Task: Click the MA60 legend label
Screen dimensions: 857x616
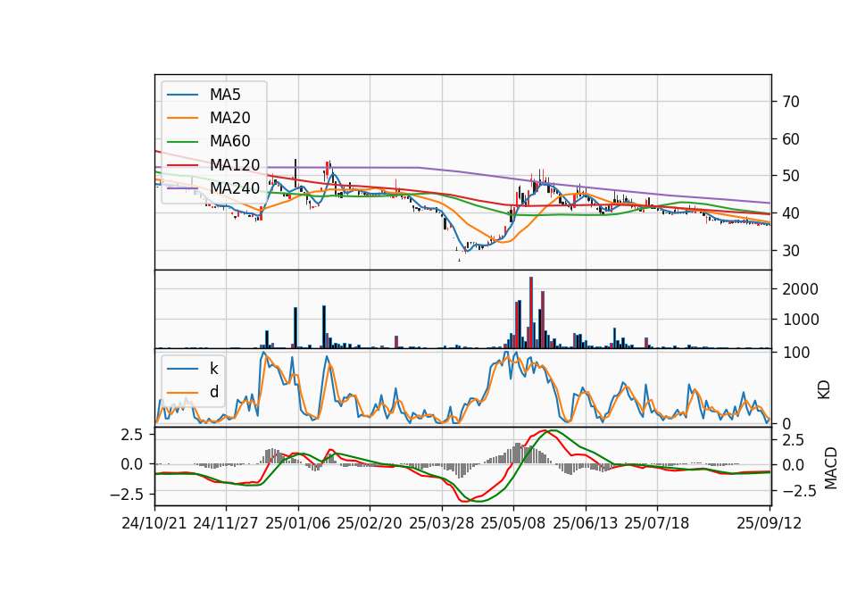Action: (x=230, y=142)
